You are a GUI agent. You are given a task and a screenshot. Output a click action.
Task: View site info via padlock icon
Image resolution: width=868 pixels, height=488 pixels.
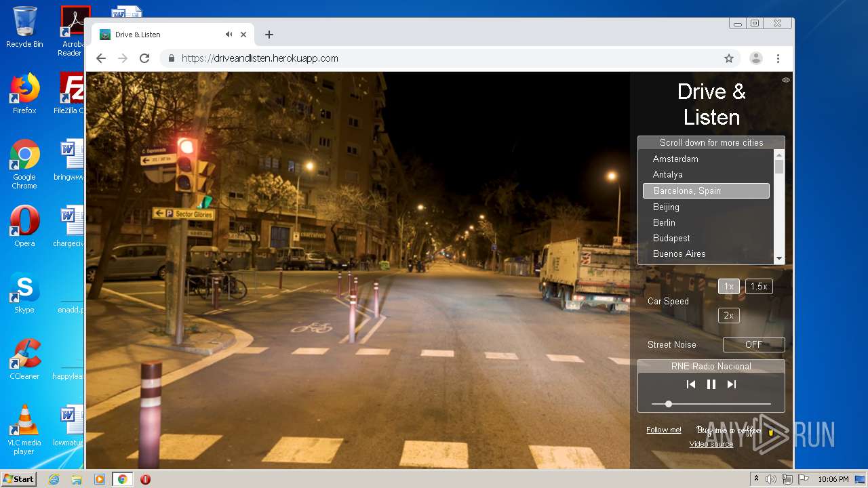point(172,58)
